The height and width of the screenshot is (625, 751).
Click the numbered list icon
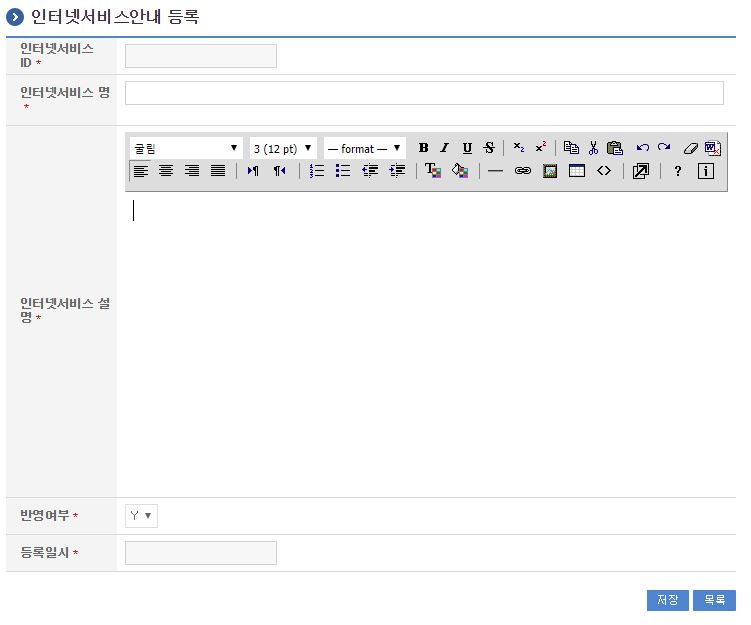coord(317,171)
